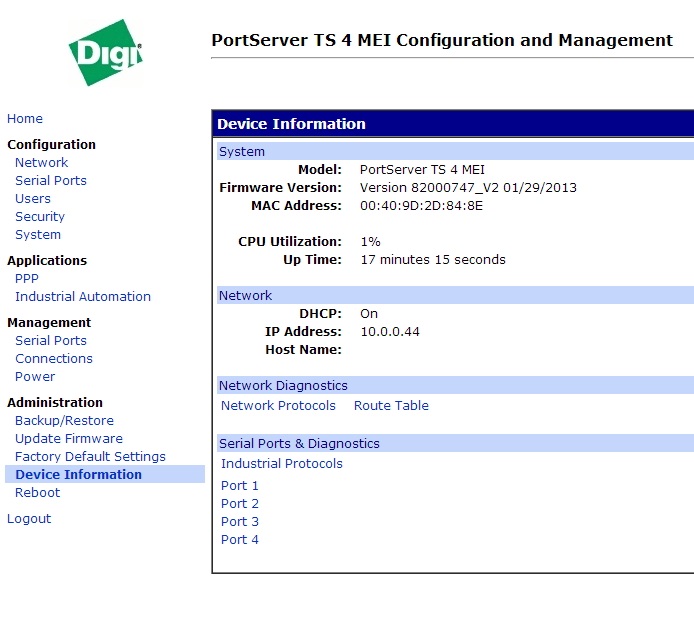This screenshot has height=630, width=694.
Task: Open Network under Configuration
Action: (42, 162)
